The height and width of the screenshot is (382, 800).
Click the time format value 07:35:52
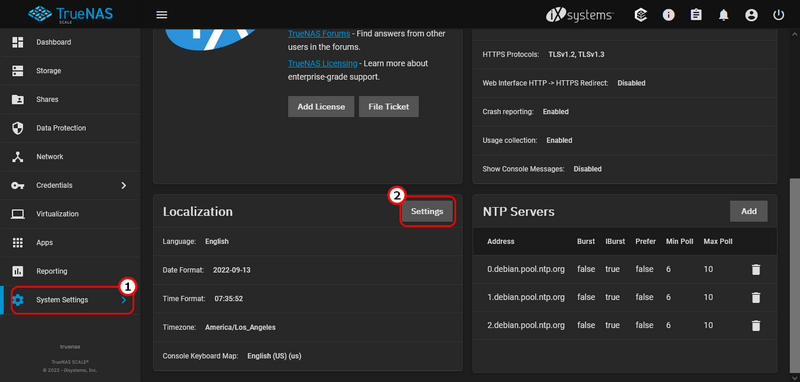pyautogui.click(x=229, y=299)
